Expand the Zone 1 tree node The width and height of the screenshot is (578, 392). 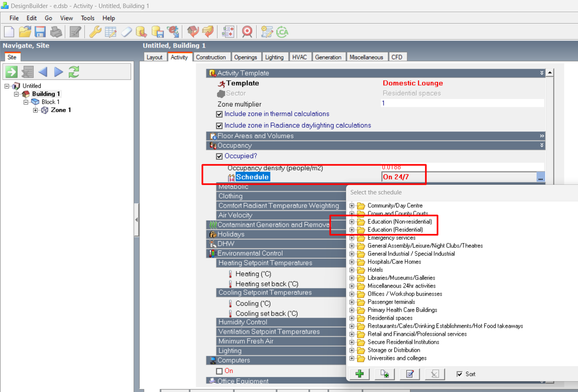[35, 110]
